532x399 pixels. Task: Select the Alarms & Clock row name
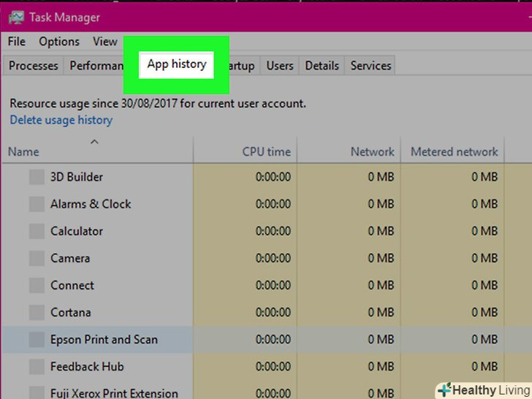pos(91,204)
